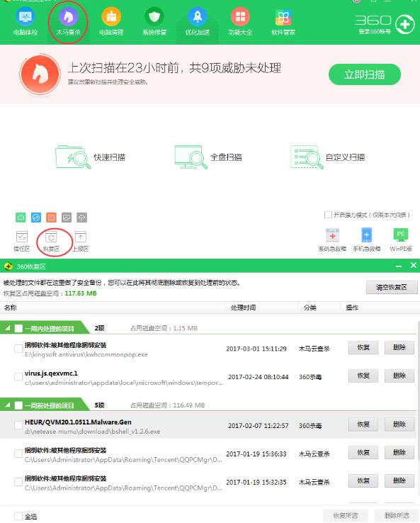
Task: Collapse the 一周内处理的项目 group
Action: click(8, 328)
